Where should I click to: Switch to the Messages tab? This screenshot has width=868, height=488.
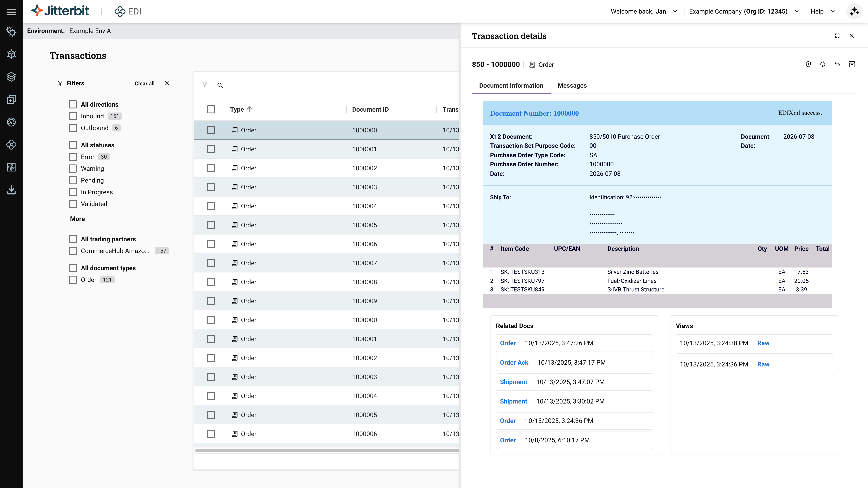[x=572, y=86]
